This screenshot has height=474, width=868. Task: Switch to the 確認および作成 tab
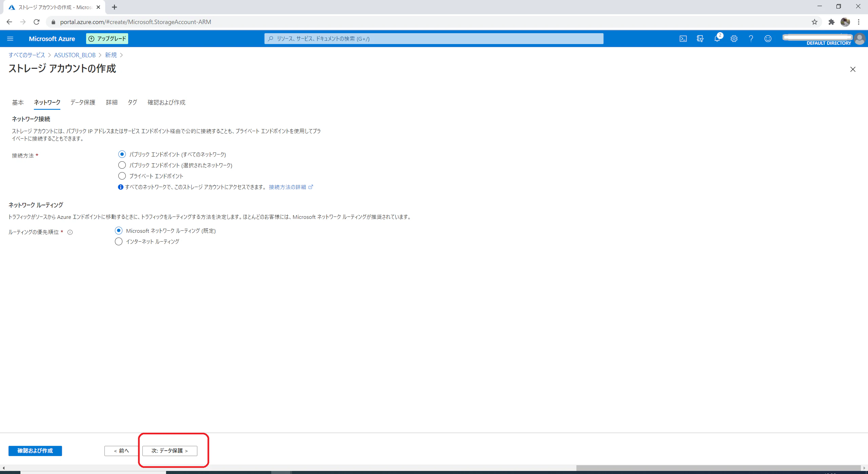(166, 103)
